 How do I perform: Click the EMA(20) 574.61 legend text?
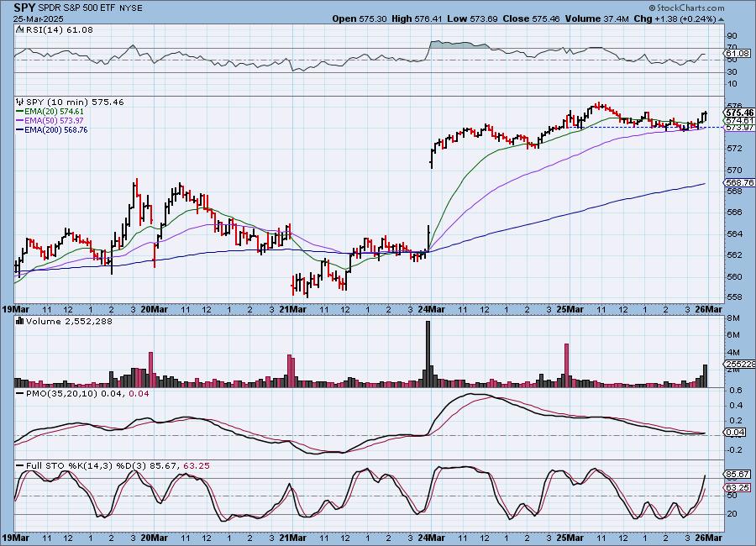[x=54, y=111]
